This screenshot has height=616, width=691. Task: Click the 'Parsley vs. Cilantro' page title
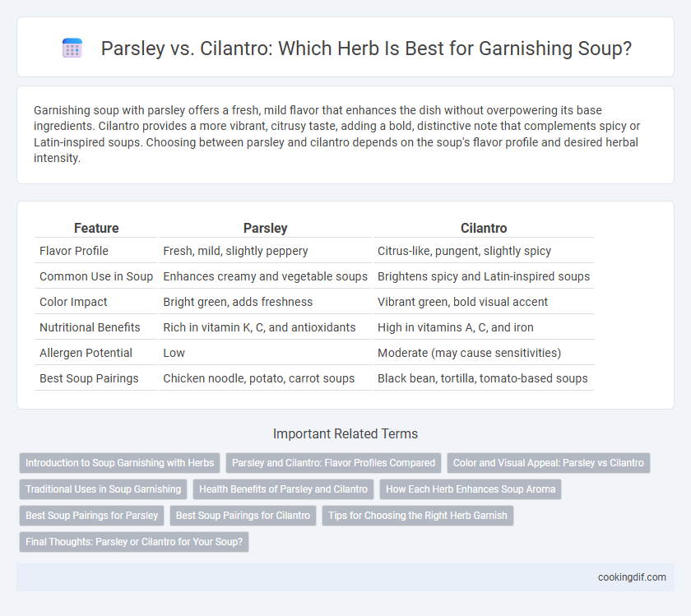366,48
